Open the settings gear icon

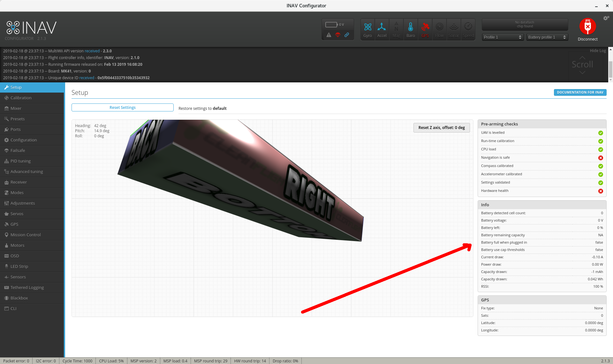pos(606,18)
